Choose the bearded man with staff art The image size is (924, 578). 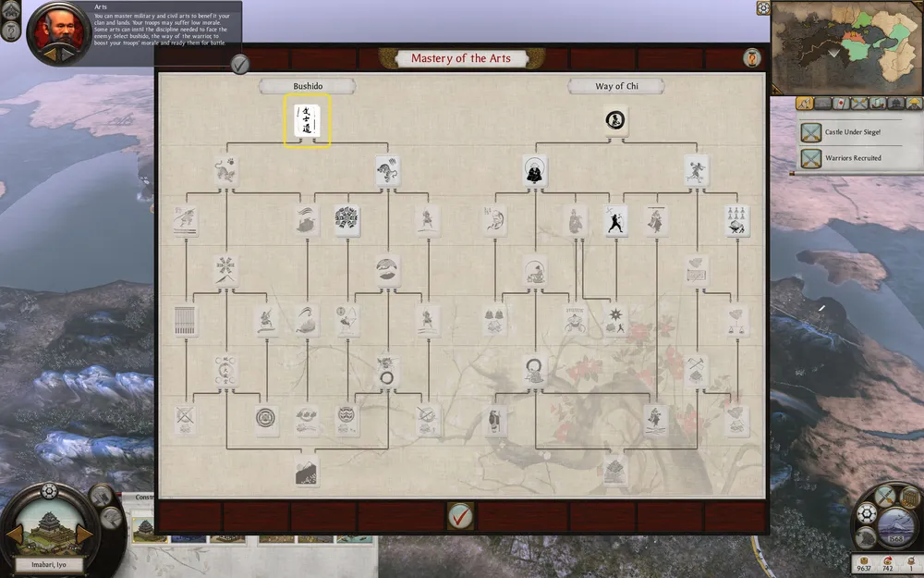pos(494,421)
